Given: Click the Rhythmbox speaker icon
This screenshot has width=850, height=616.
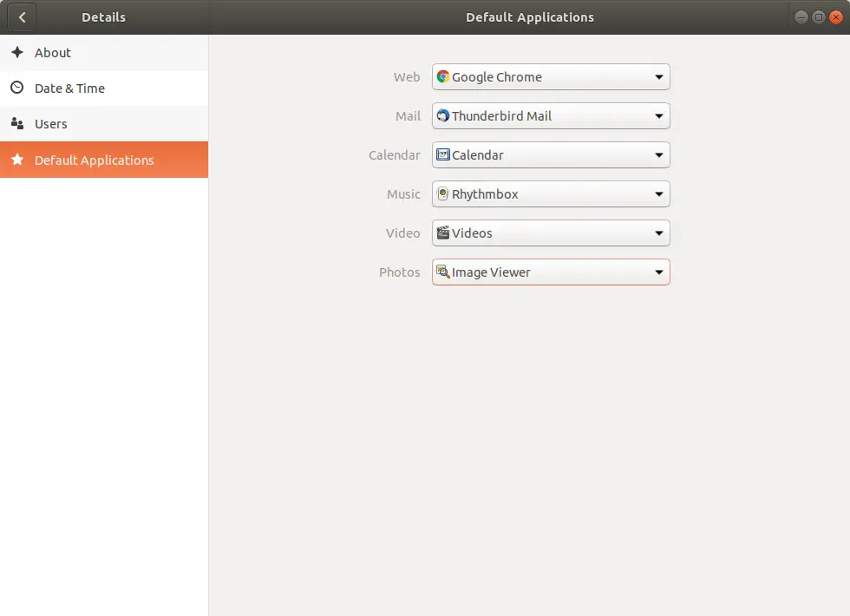Looking at the screenshot, I should click(443, 193).
